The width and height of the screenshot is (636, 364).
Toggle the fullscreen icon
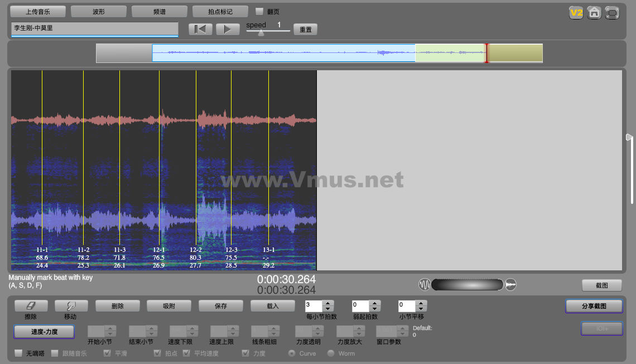coord(611,13)
